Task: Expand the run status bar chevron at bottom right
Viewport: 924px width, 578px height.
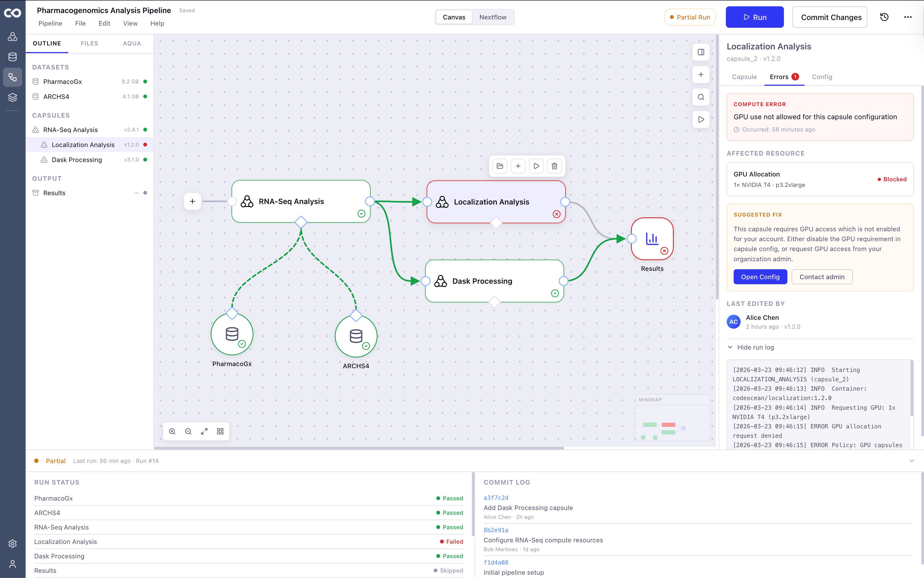Action: [912, 461]
